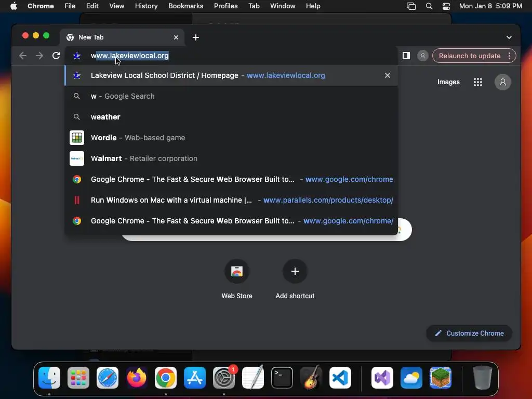
Task: Open the Google apps grid icon
Action: pyautogui.click(x=478, y=82)
